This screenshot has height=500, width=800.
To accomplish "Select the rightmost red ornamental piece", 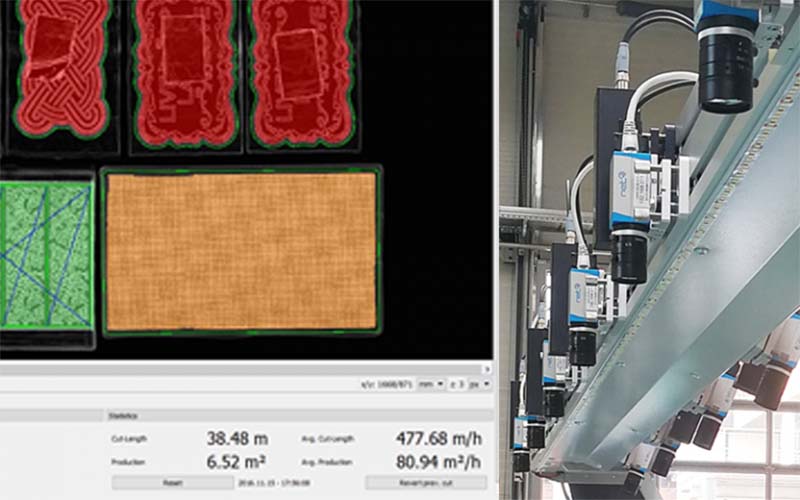I will tap(301, 70).
